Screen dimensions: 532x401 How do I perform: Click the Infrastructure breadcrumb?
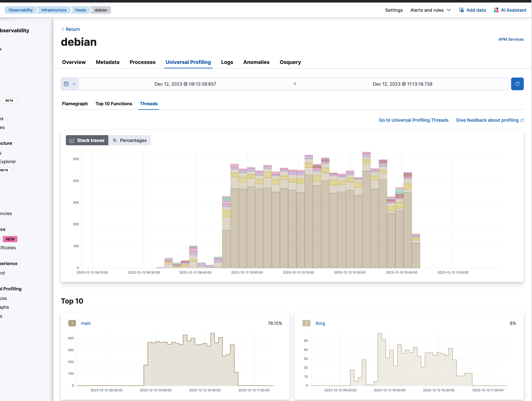(54, 10)
